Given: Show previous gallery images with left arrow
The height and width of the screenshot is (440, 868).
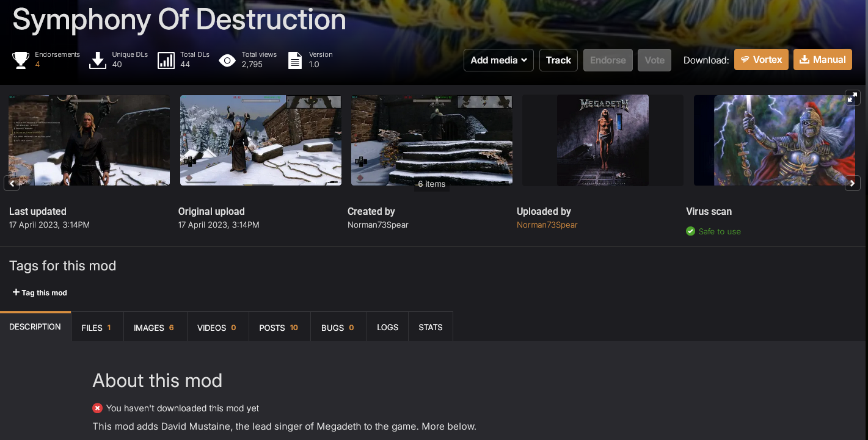Looking at the screenshot, I should [12, 183].
